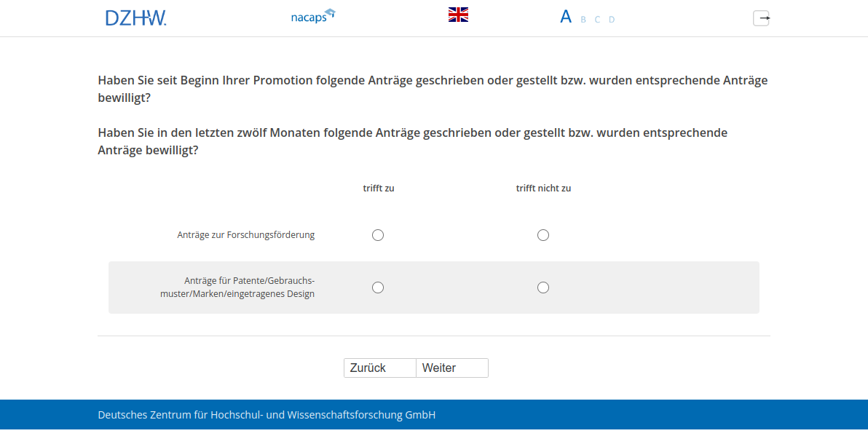This screenshot has height=436, width=868.
Task: Select 'trifft nicht zu' for Forschungsförderung
Action: coord(543,235)
